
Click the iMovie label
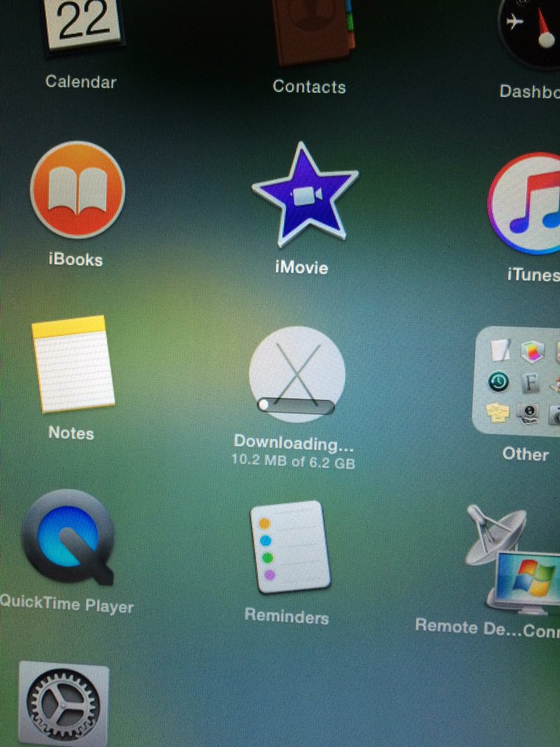pos(301,267)
